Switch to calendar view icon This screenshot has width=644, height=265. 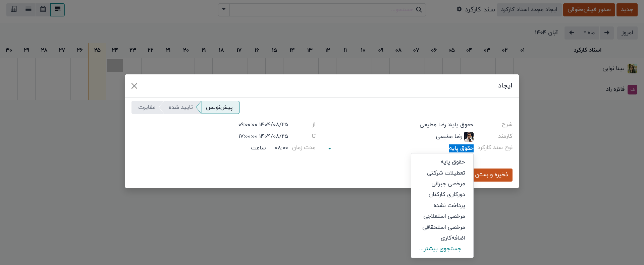coord(43,9)
